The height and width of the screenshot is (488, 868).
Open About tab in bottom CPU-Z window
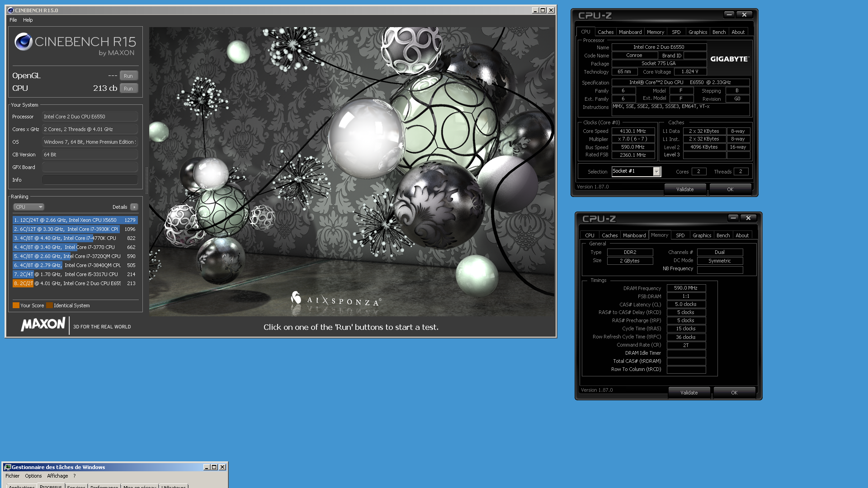pos(742,235)
